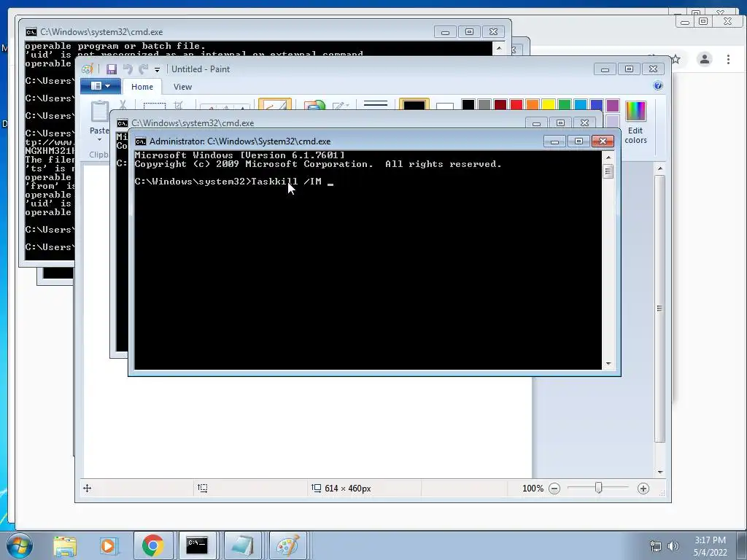Click Paint's vertical scrollbar down arrow

(x=659, y=472)
